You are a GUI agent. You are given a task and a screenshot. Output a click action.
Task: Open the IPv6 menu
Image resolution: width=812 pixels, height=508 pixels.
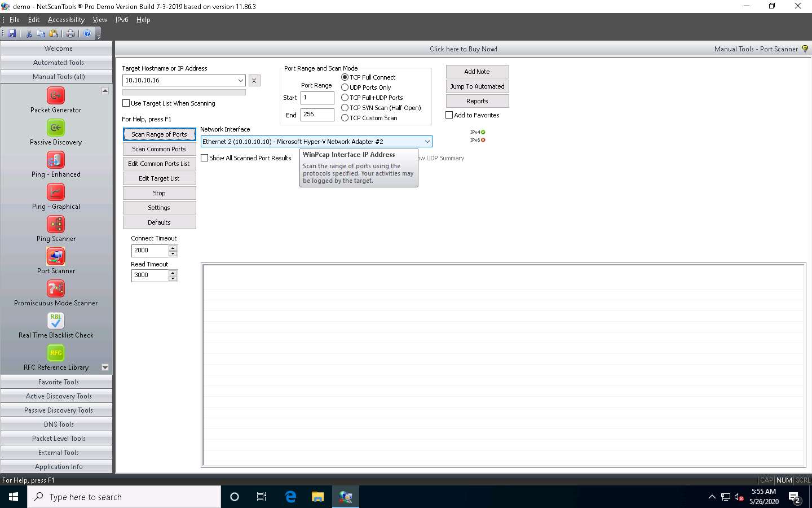[122, 20]
